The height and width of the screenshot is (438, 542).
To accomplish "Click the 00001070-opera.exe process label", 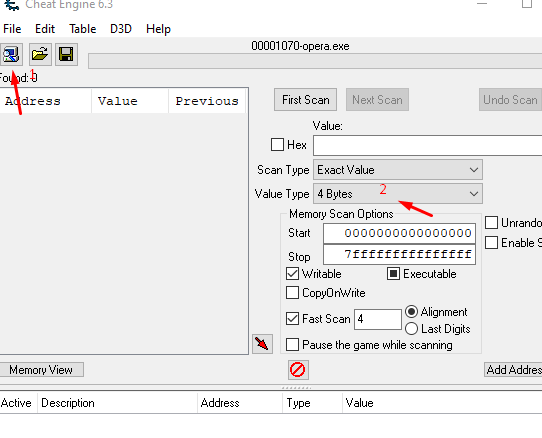I will (x=300, y=46).
